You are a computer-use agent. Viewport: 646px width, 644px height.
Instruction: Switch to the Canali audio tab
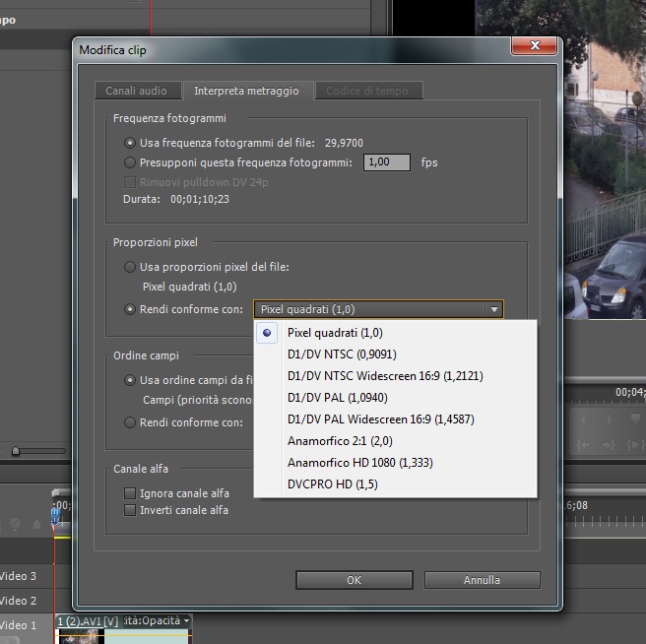[x=138, y=91]
